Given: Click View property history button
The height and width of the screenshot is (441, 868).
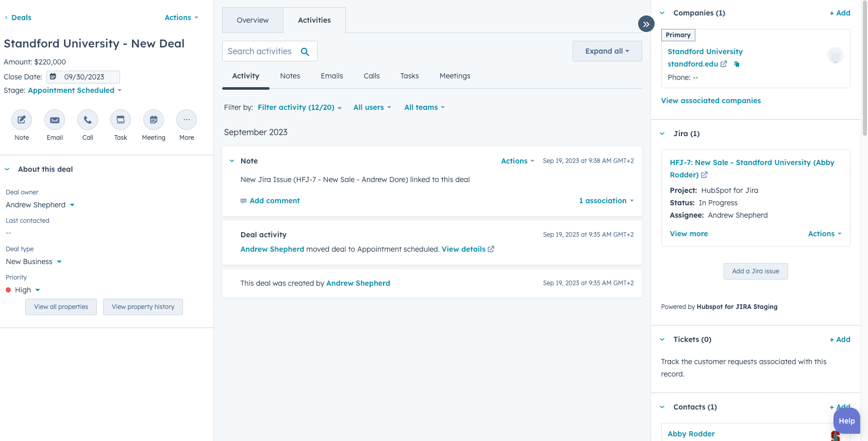Looking at the screenshot, I should tap(143, 307).
